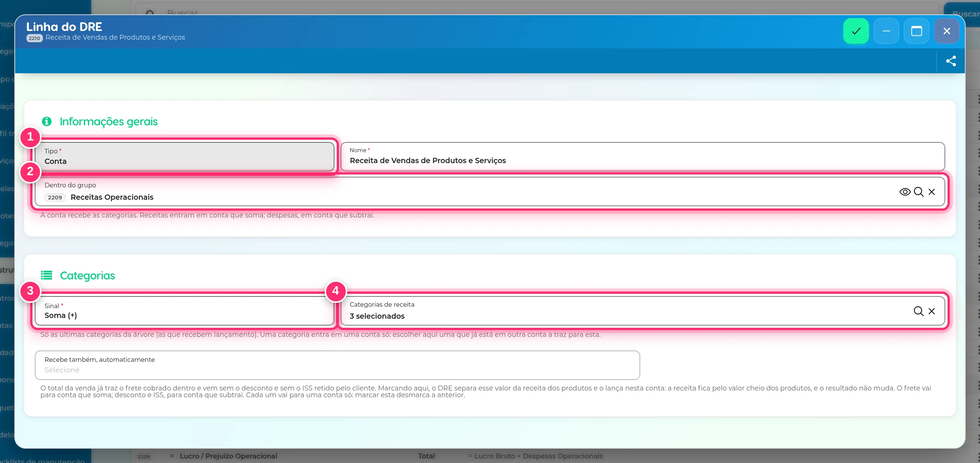Open Recebe também, automaticamente dropdown
Screen dimensions: 980x463
tap(337, 365)
